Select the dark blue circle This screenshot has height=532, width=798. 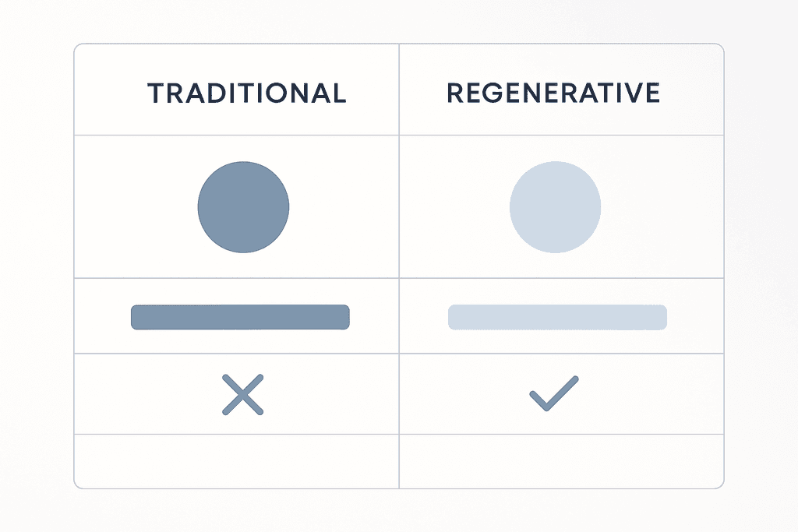243,206
